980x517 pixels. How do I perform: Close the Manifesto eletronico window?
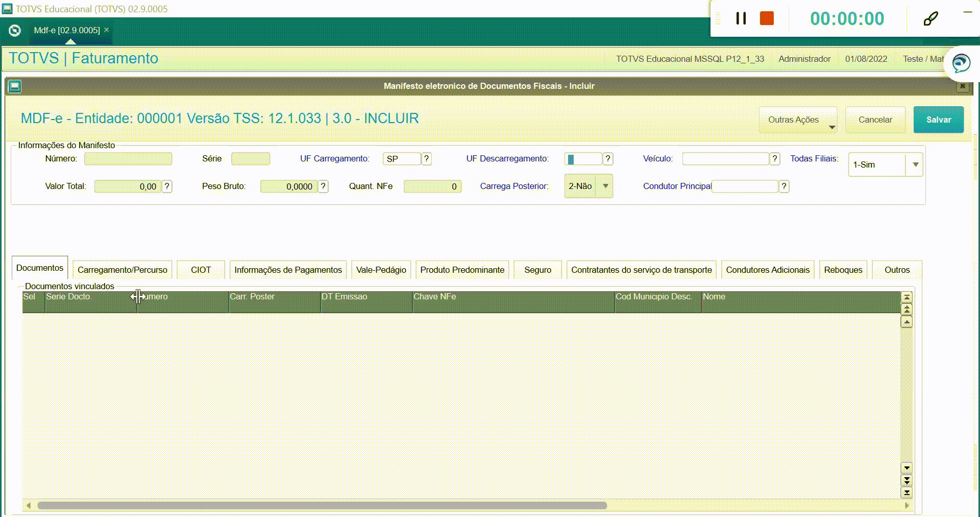coord(963,86)
